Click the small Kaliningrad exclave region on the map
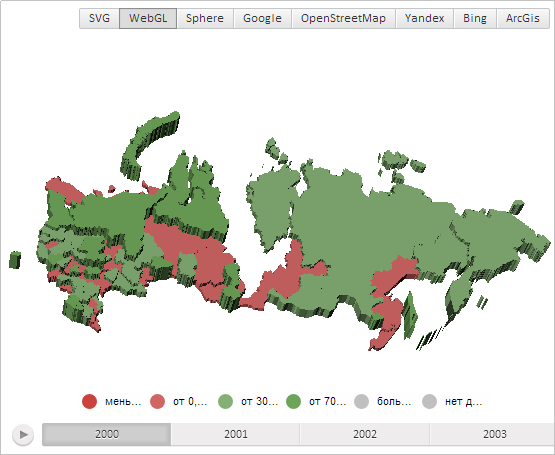Viewport: 555px width, 455px height. [x=15, y=260]
